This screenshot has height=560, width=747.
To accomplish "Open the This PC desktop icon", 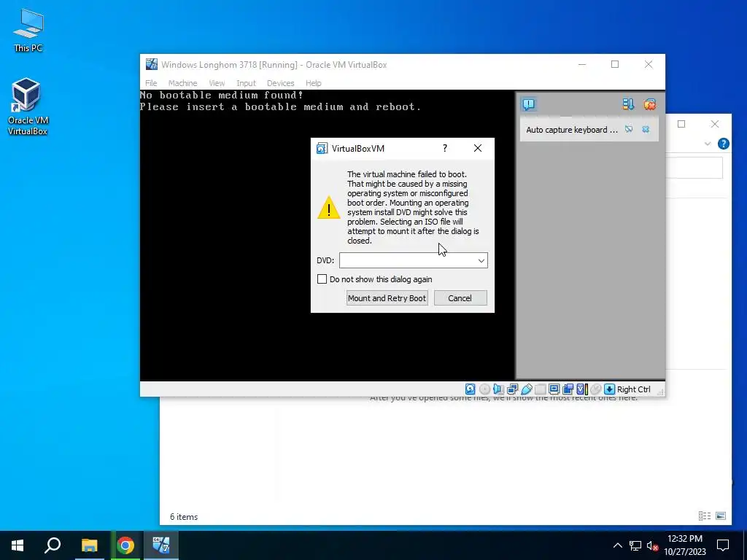I will point(28,31).
